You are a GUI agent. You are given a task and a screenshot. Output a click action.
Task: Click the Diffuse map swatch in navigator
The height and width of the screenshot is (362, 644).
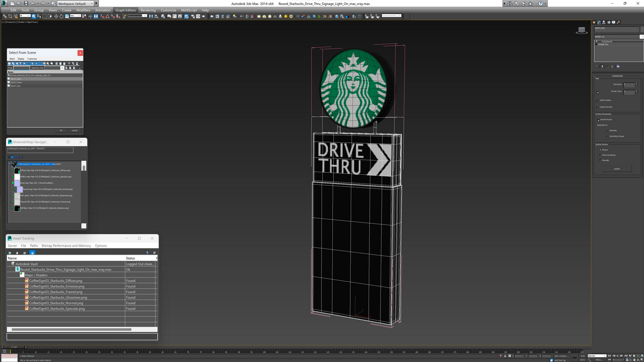(x=17, y=171)
